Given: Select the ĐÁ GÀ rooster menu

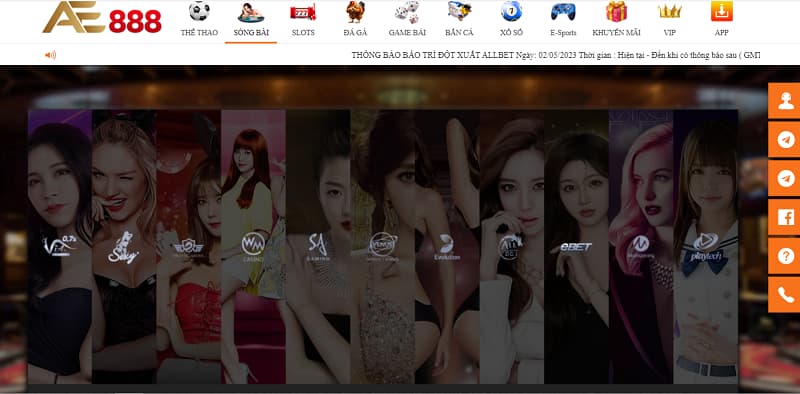Looking at the screenshot, I should (x=355, y=19).
